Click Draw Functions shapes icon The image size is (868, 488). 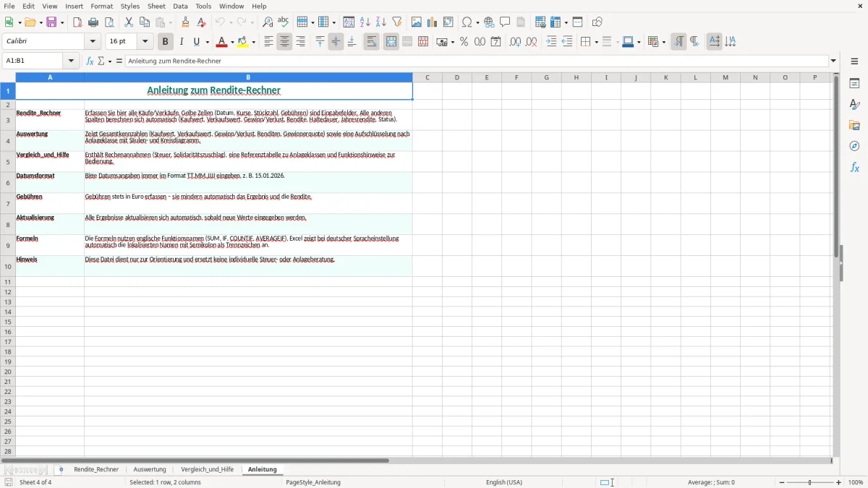tap(597, 22)
